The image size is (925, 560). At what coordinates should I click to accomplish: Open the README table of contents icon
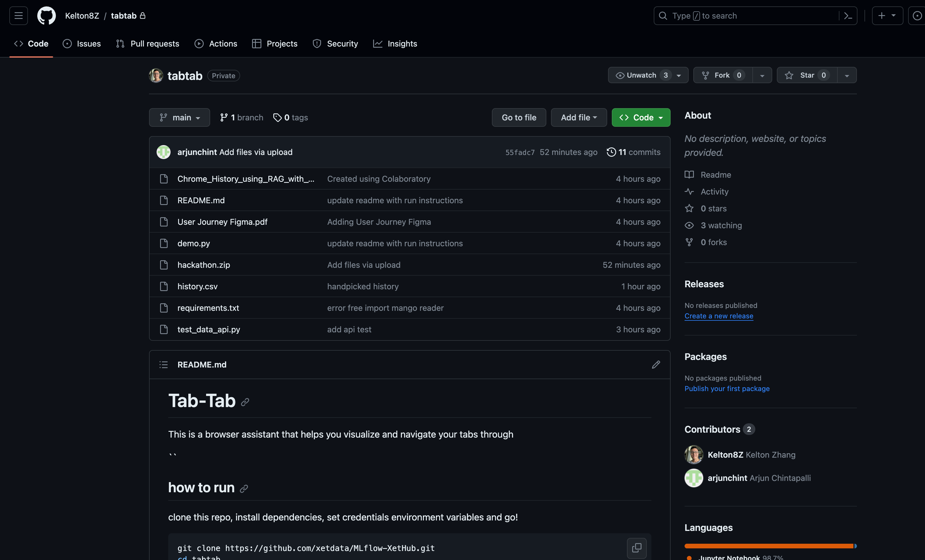164,364
